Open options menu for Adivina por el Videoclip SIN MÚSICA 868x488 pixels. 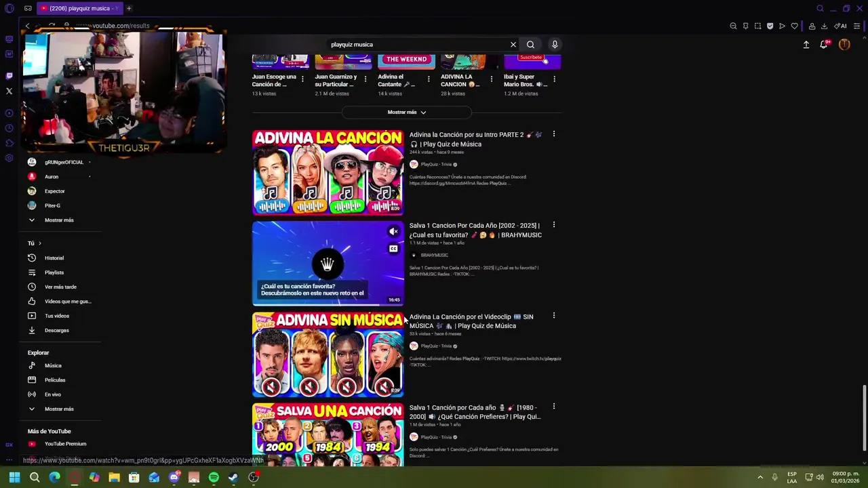coord(554,316)
